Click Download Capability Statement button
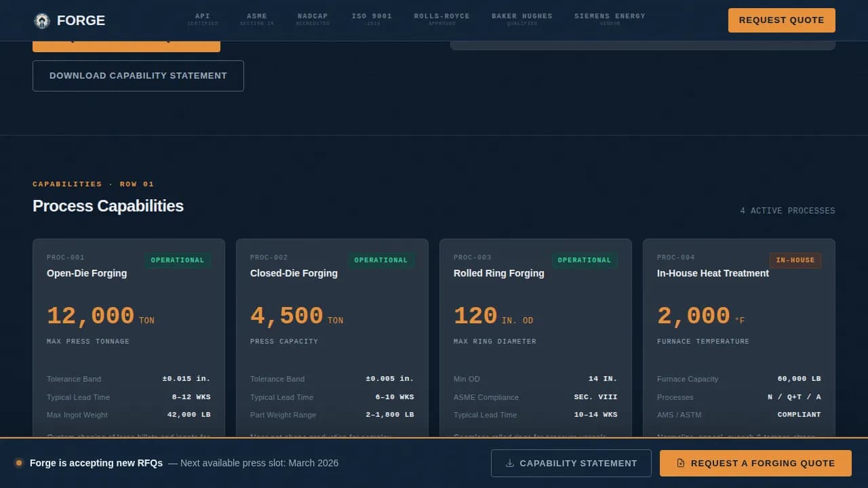This screenshot has height=488, width=868. point(138,76)
